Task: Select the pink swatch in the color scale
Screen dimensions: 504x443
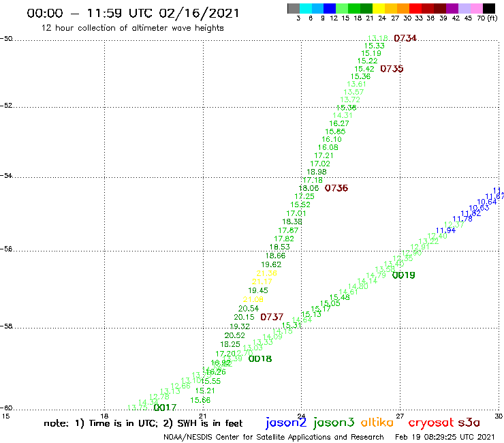Action: (x=477, y=8)
